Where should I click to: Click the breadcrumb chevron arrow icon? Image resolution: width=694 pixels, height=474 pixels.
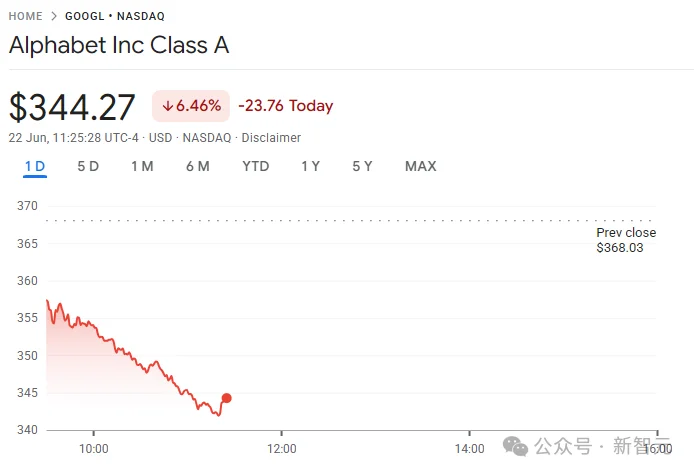[54, 16]
